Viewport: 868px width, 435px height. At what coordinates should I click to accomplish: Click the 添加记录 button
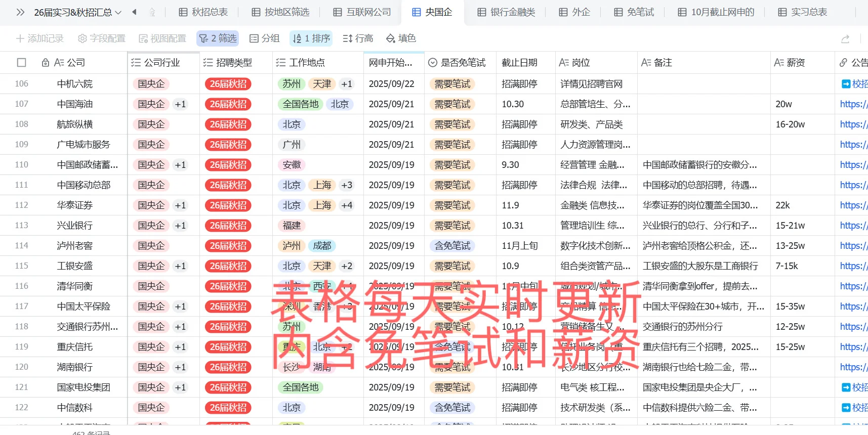pos(39,38)
